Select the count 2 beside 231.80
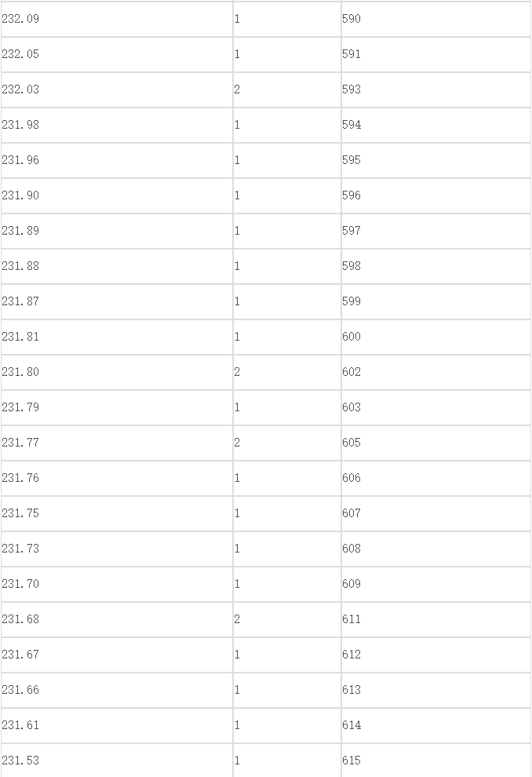 287,372
